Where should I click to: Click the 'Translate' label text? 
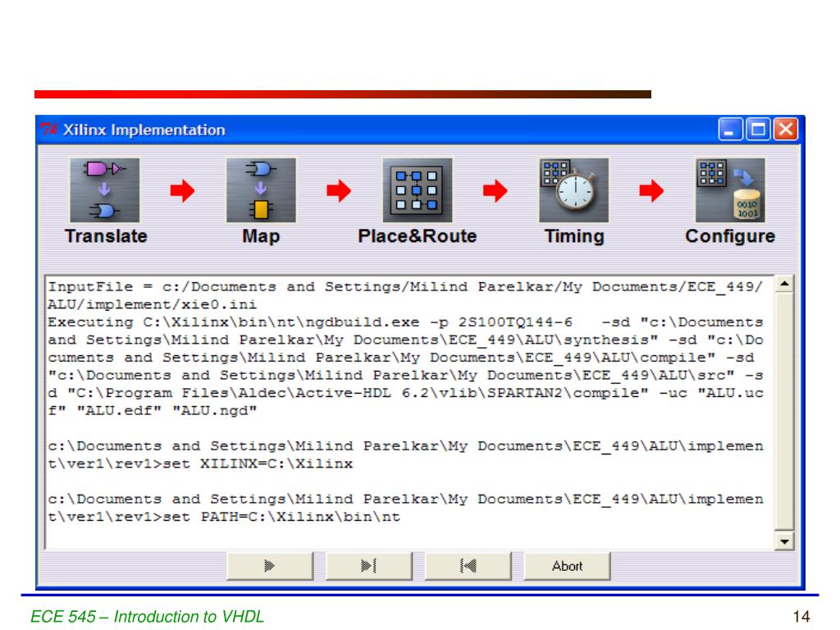coord(106,236)
